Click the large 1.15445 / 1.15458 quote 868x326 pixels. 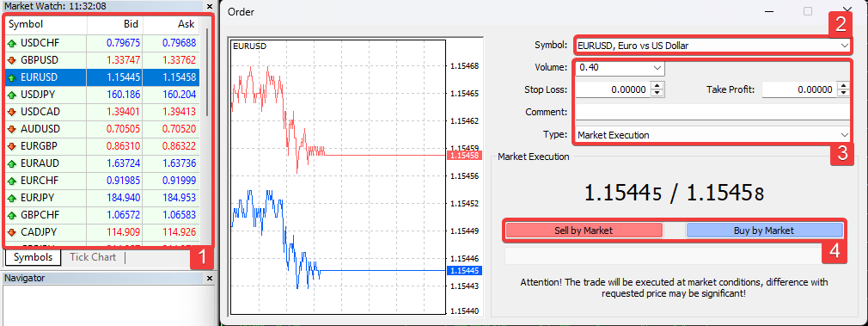pyautogui.click(x=675, y=193)
